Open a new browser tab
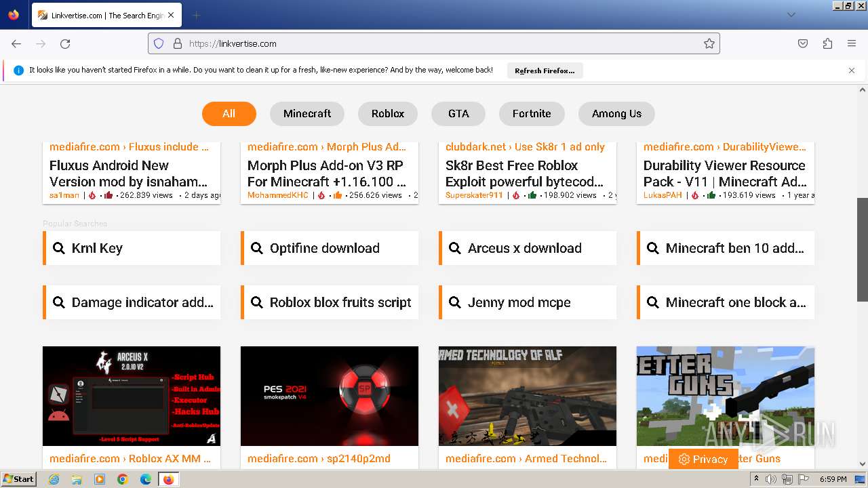This screenshot has height=488, width=868. (196, 15)
